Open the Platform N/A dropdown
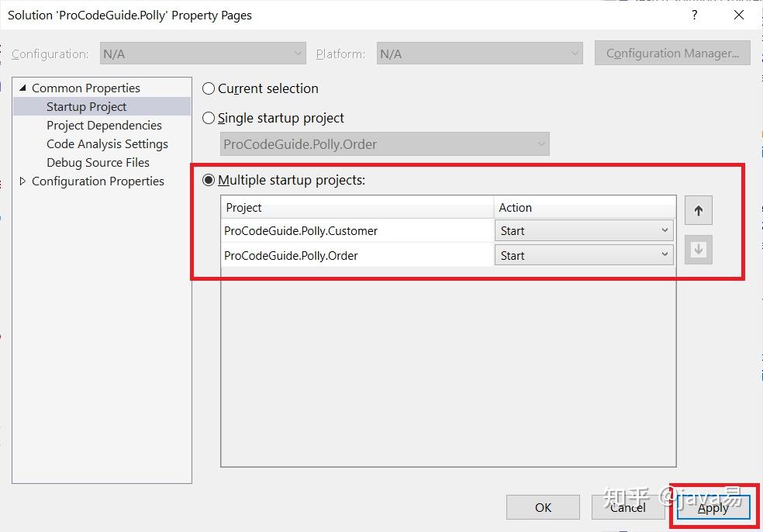Image resolution: width=763 pixels, height=532 pixels. (x=479, y=54)
